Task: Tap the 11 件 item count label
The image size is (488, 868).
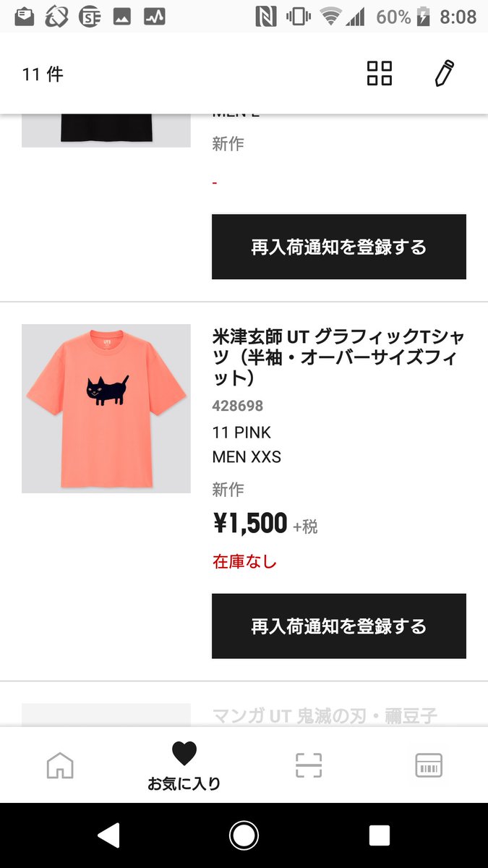Action: click(x=43, y=74)
